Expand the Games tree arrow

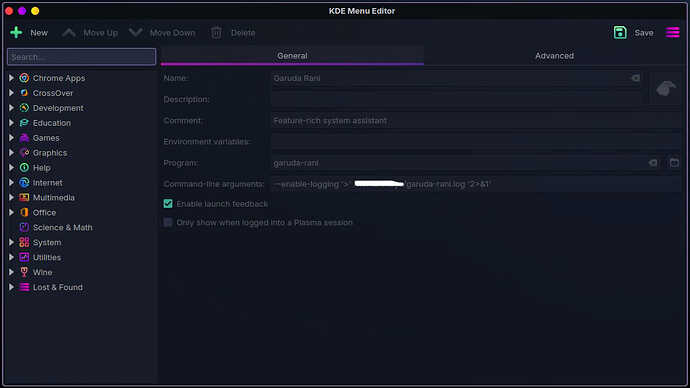pyautogui.click(x=11, y=138)
